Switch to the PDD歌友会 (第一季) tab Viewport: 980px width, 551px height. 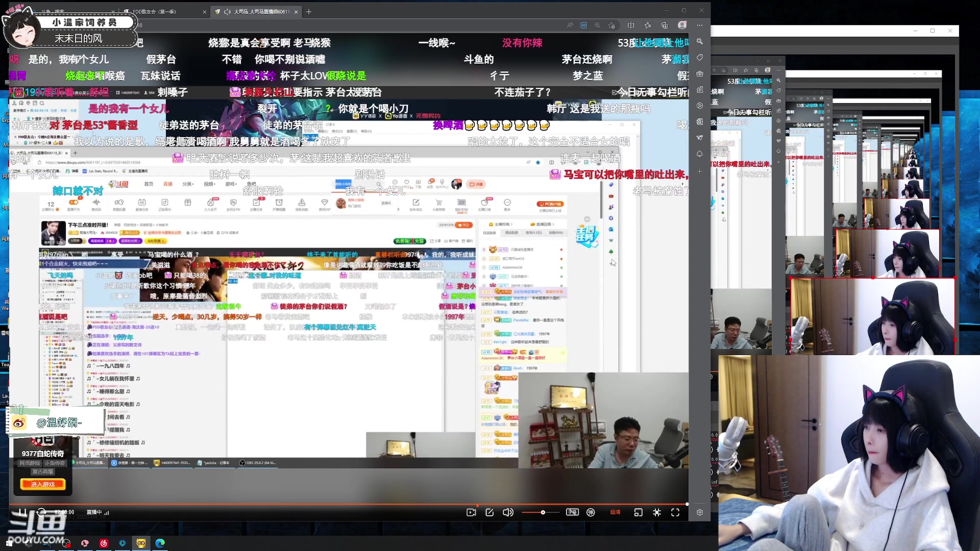tap(162, 11)
